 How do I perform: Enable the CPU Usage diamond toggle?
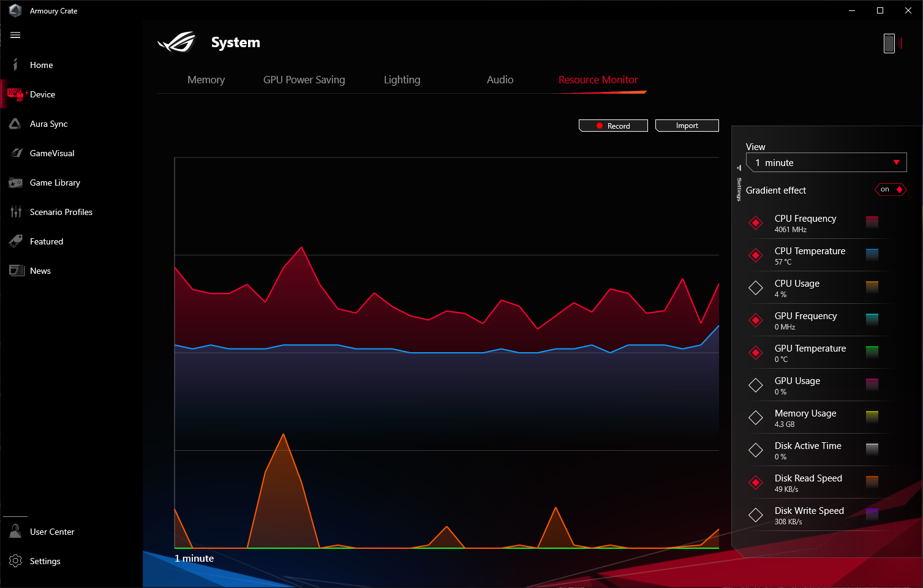tap(756, 288)
